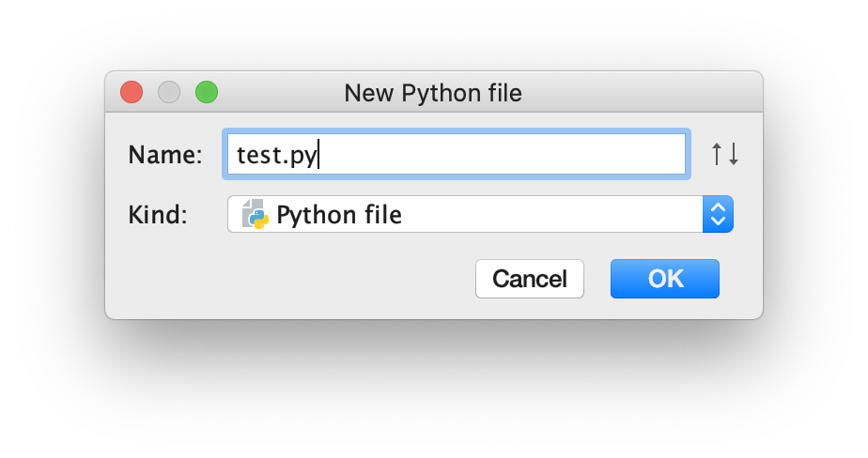Click the upper chevron of the Kind selector
868x458 pixels.
tap(718, 207)
